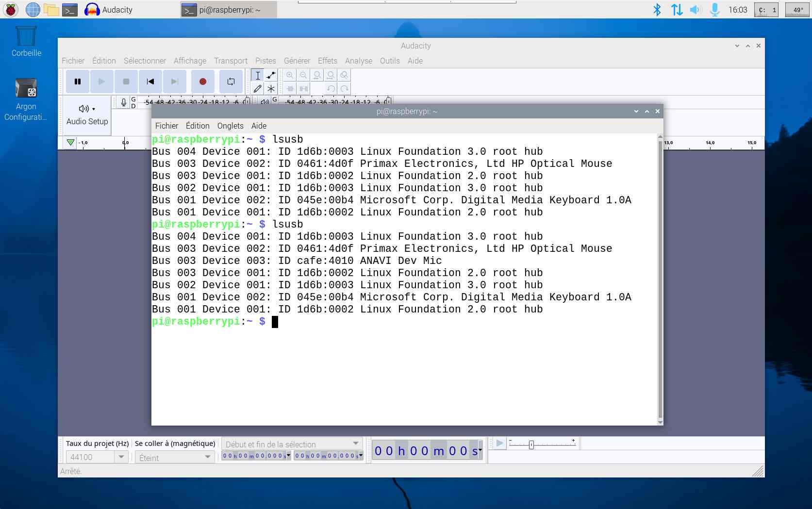
Task: Click the Undo arrow icon
Action: pyautogui.click(x=331, y=88)
